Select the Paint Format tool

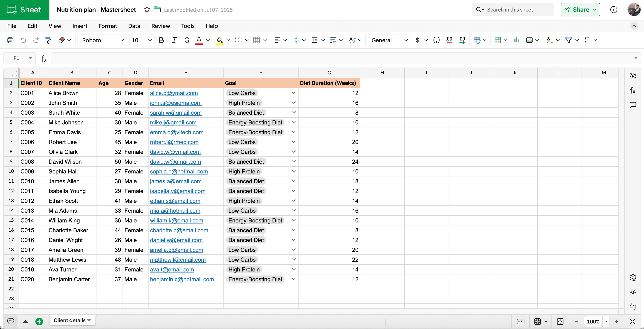(x=48, y=40)
